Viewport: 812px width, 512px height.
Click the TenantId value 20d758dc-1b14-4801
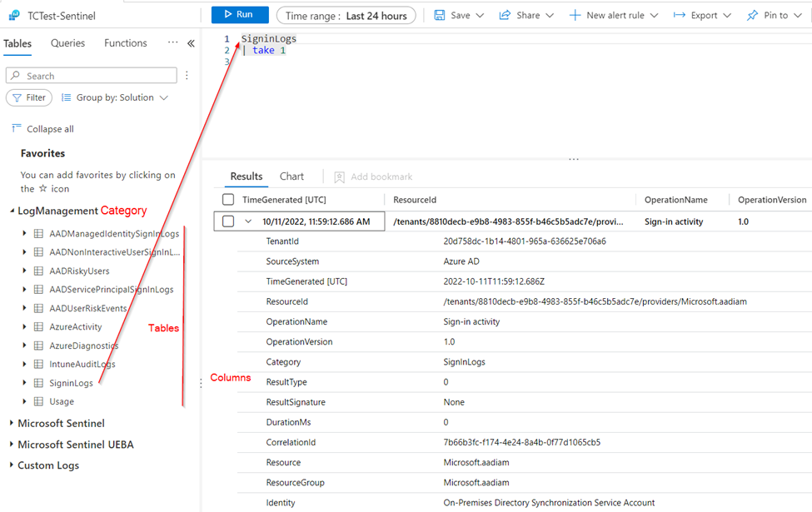click(x=525, y=241)
